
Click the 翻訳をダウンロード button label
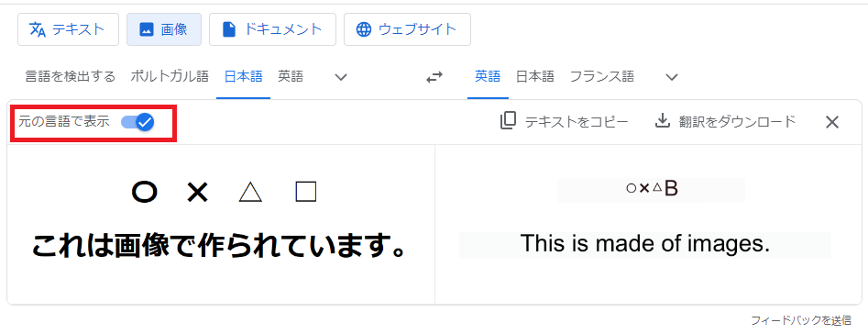pyautogui.click(x=737, y=121)
